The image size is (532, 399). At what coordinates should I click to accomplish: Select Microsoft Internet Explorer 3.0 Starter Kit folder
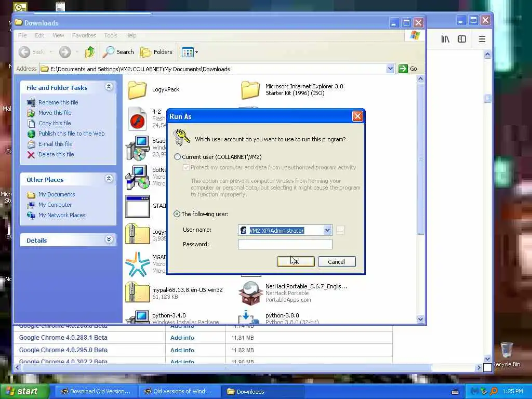pyautogui.click(x=250, y=89)
